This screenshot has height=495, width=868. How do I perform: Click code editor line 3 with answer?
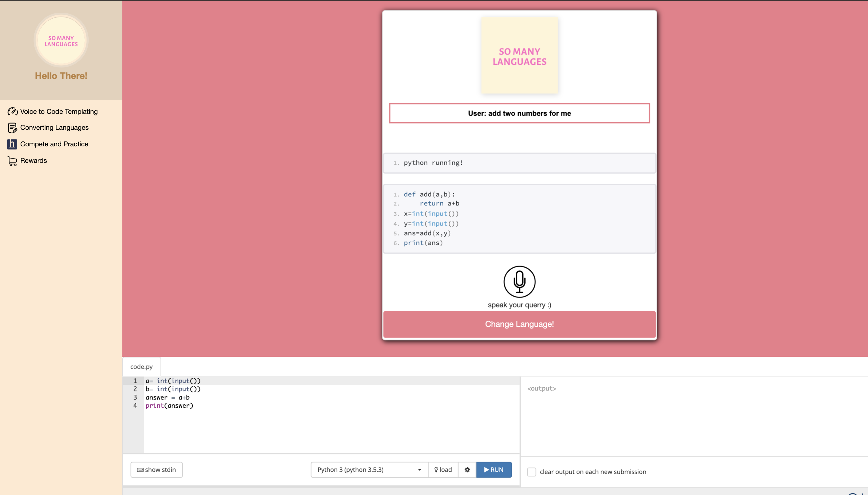pyautogui.click(x=167, y=397)
